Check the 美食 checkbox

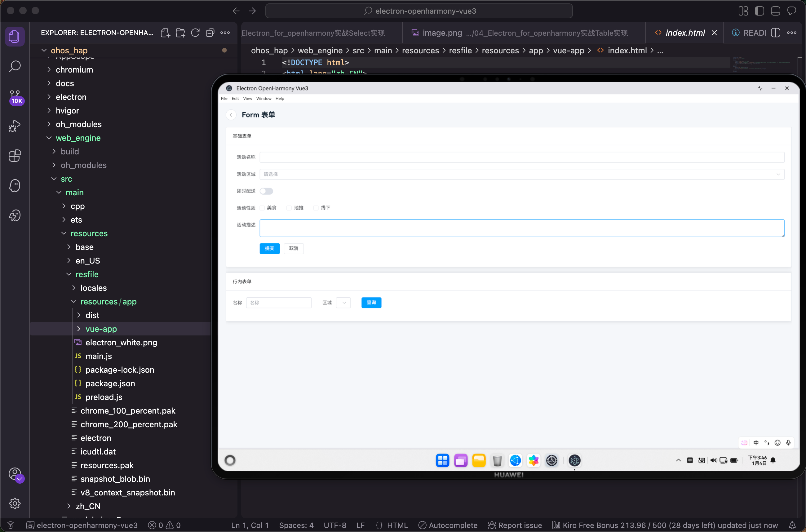coord(262,208)
